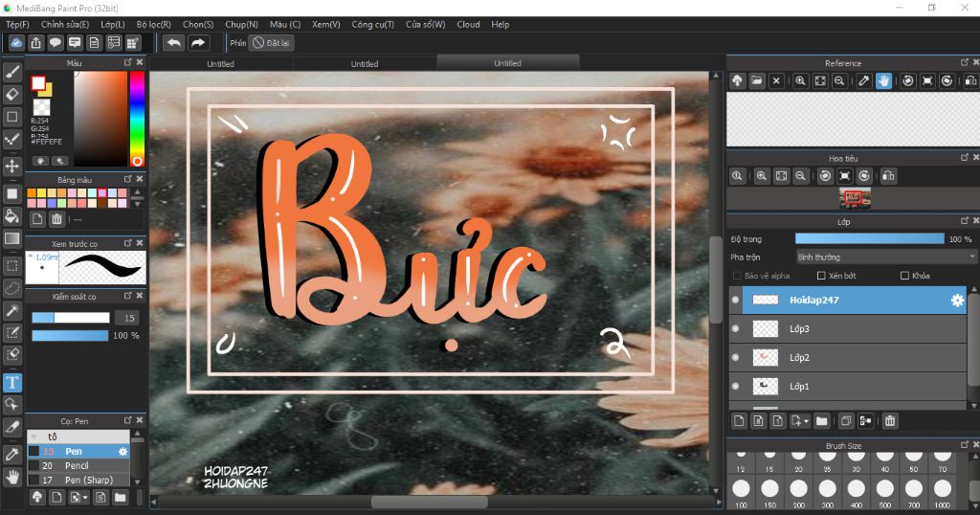
Task: Add new folder in Lớp panel
Action: pos(821,421)
